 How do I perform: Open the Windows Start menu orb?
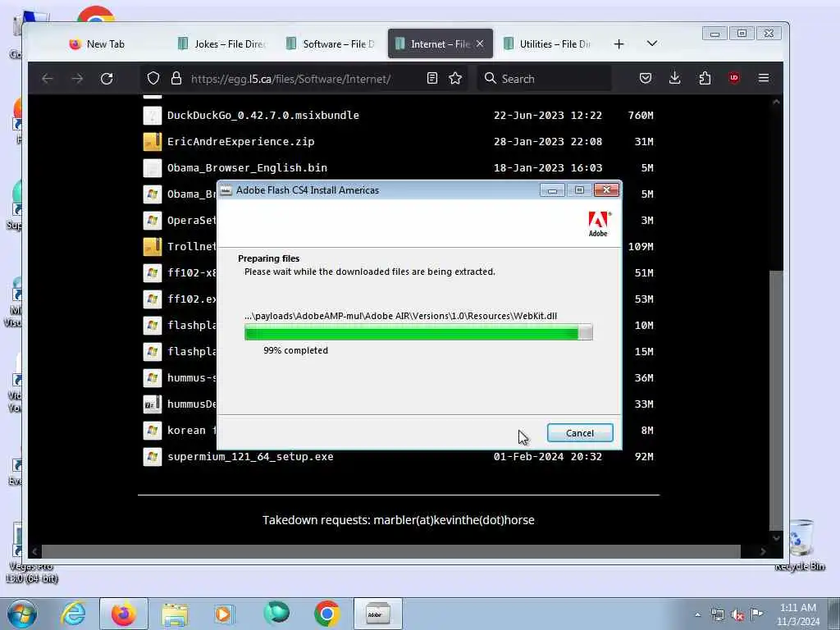(22, 614)
